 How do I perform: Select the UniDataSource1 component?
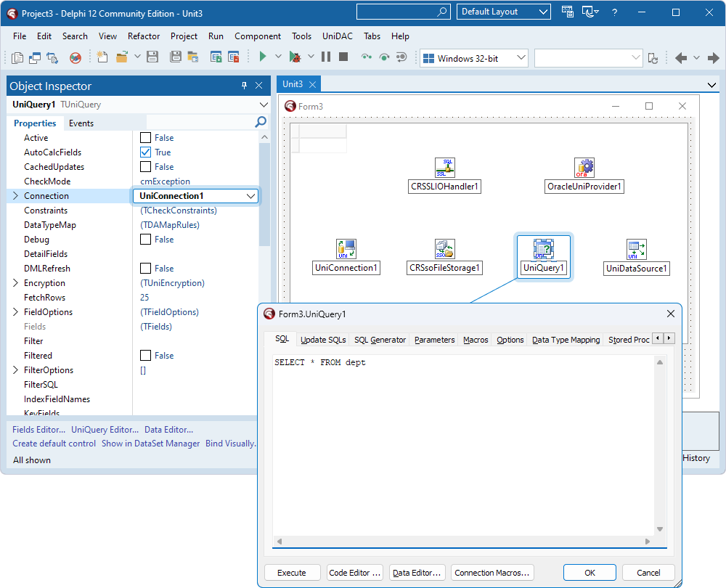636,249
